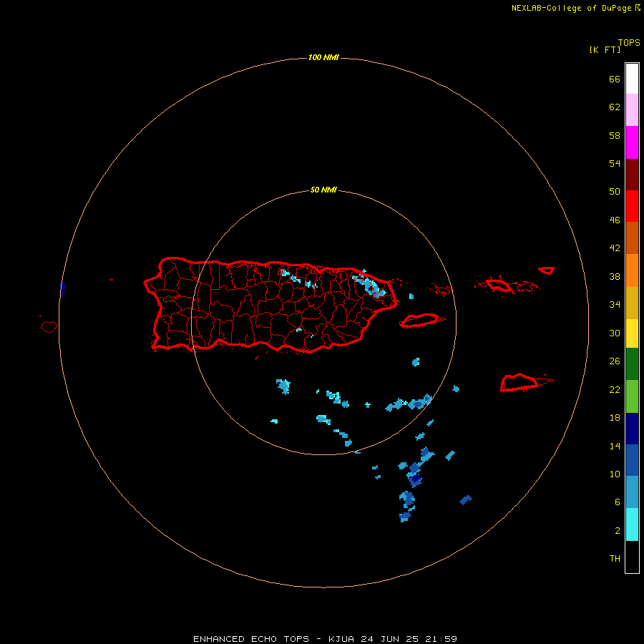Click legend value 18
The height and width of the screenshot is (644, 644).
(615, 418)
